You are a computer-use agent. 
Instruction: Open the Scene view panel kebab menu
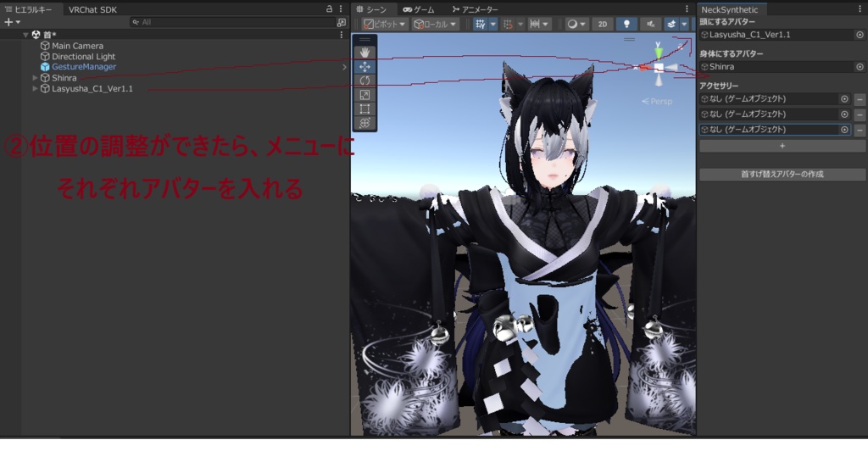pyautogui.click(x=687, y=8)
